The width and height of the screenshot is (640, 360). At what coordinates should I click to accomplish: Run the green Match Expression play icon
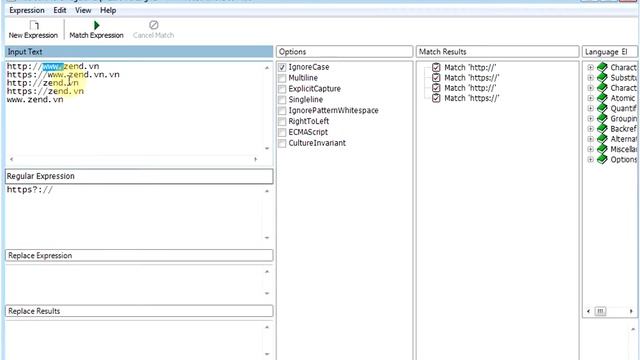(x=97, y=25)
